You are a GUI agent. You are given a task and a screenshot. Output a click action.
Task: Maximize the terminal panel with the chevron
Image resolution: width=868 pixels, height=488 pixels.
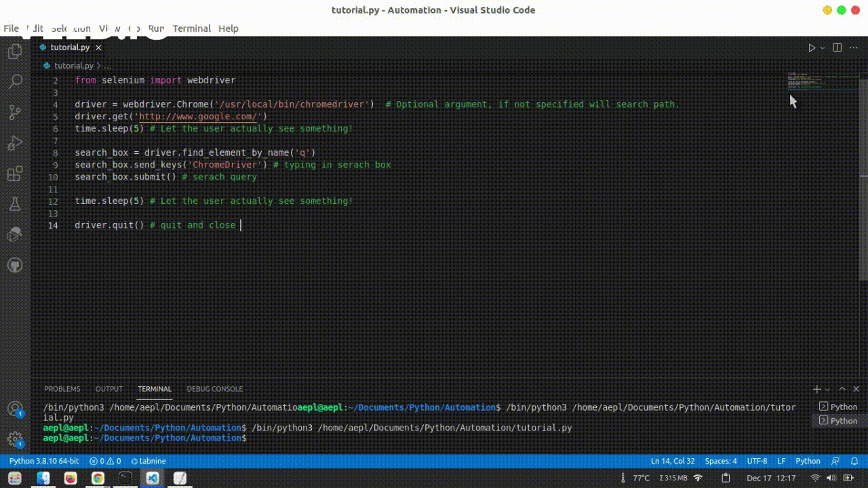click(843, 389)
